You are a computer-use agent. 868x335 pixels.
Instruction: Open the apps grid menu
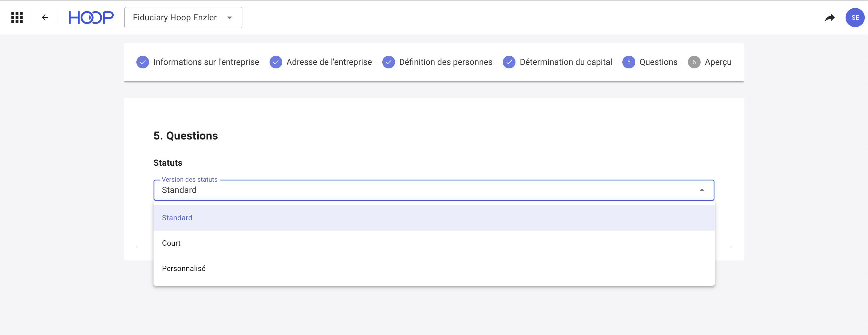click(x=17, y=17)
